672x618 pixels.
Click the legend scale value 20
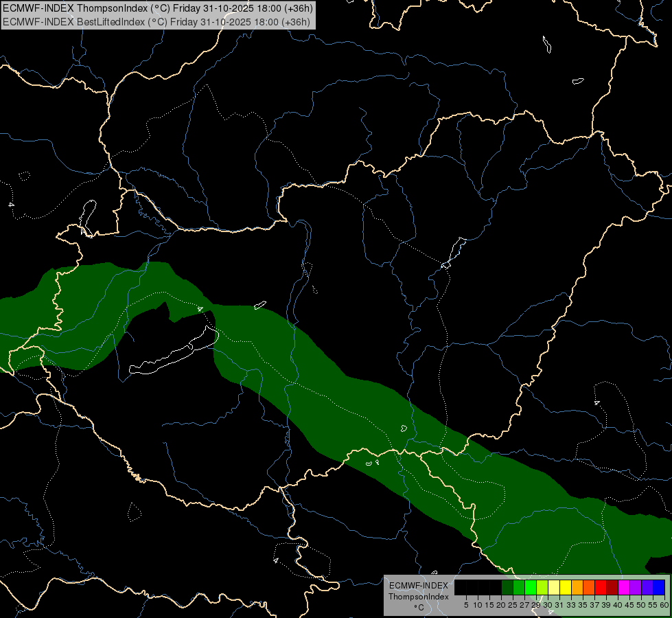tap(501, 605)
